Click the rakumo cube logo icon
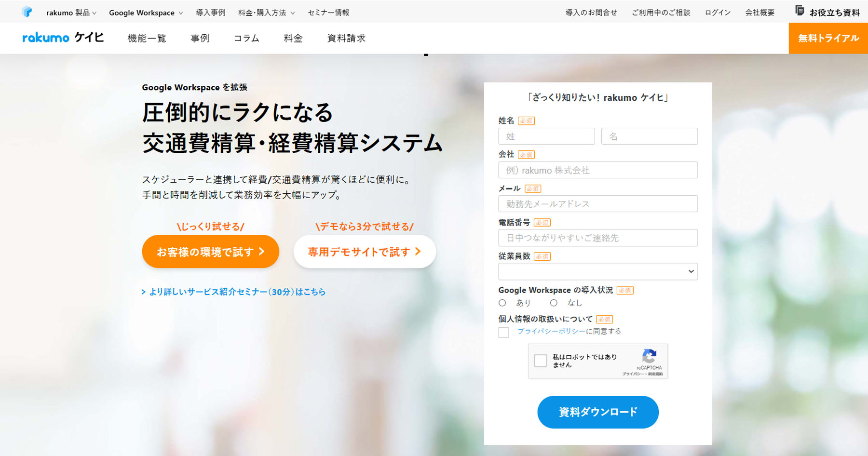 click(27, 12)
